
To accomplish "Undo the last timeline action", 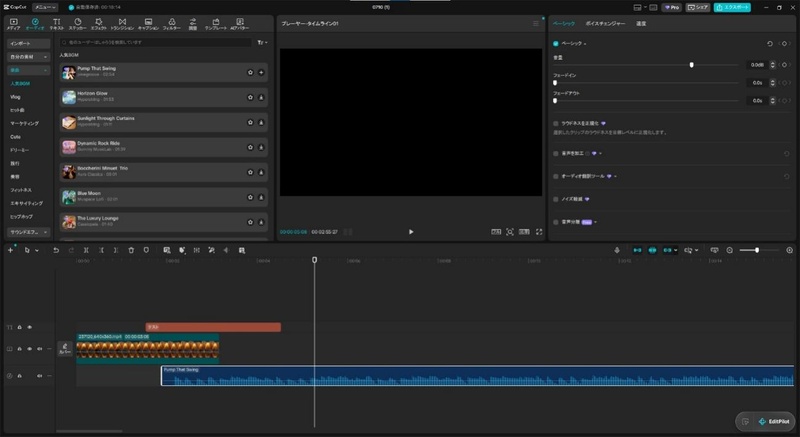I will pos(56,250).
